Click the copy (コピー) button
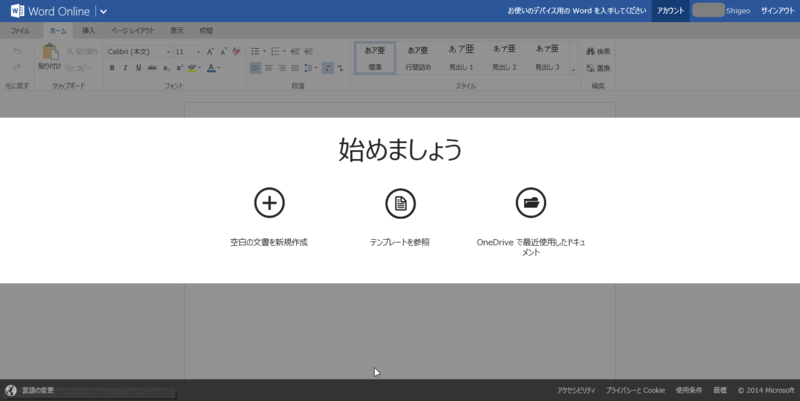The image size is (800, 401). (78, 67)
